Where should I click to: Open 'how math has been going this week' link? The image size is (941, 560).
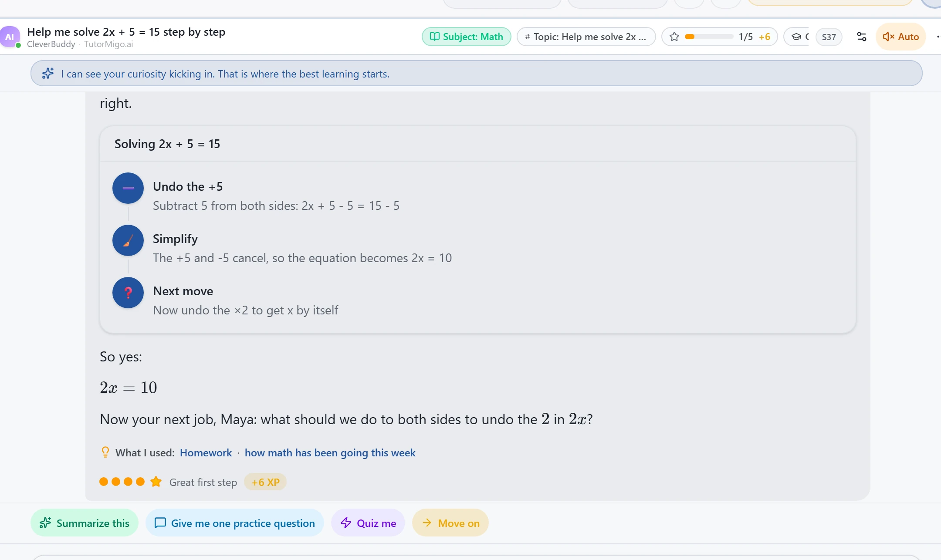pyautogui.click(x=330, y=453)
